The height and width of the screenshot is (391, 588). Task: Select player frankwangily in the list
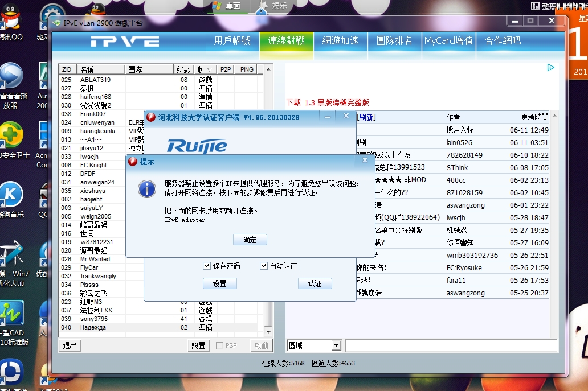pyautogui.click(x=101, y=276)
